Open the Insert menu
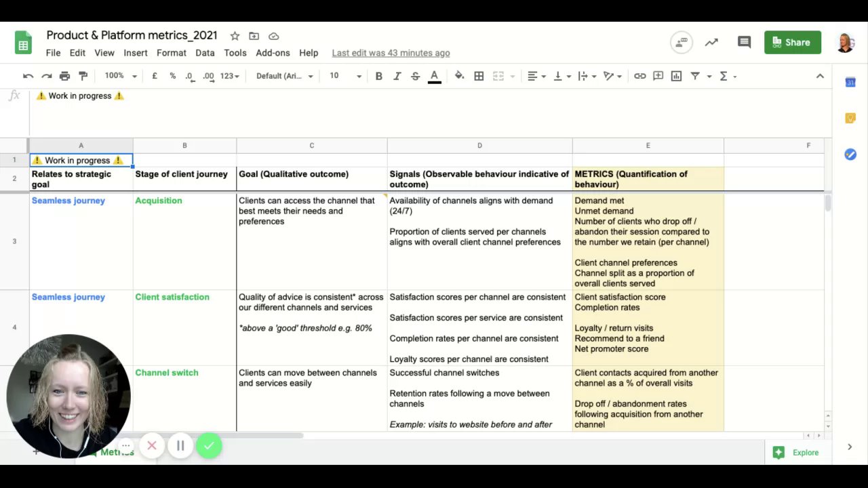868x488 pixels. 136,53
